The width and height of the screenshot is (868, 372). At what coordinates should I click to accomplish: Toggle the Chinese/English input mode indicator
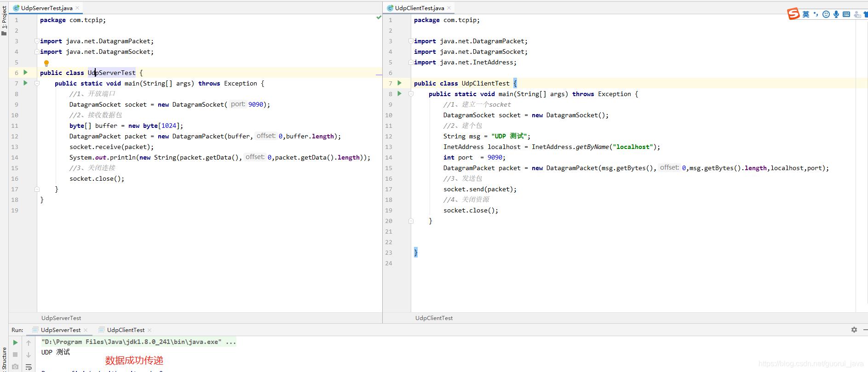tap(806, 14)
